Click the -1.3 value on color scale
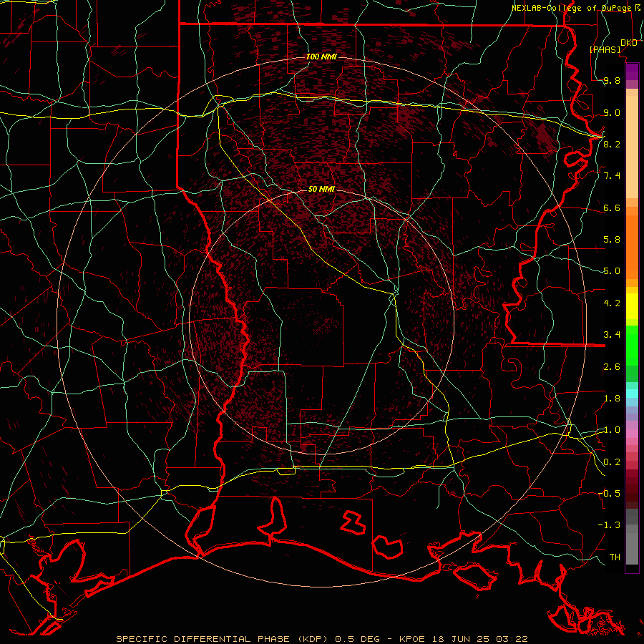This screenshot has width=644, height=644. pos(609,525)
